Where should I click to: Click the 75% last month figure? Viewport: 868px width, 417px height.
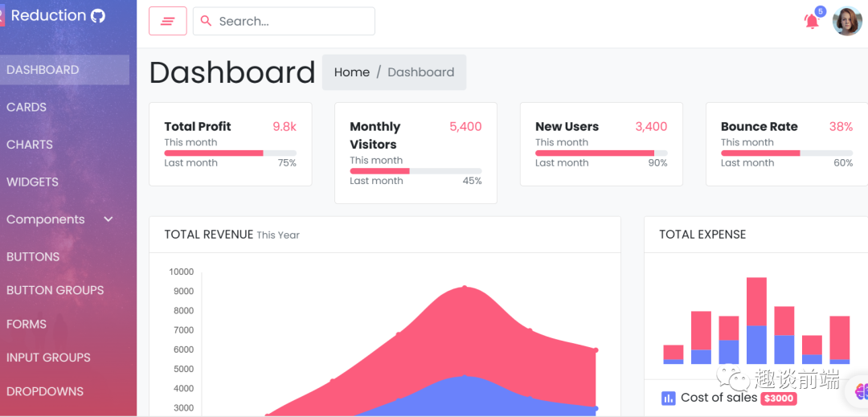287,163
